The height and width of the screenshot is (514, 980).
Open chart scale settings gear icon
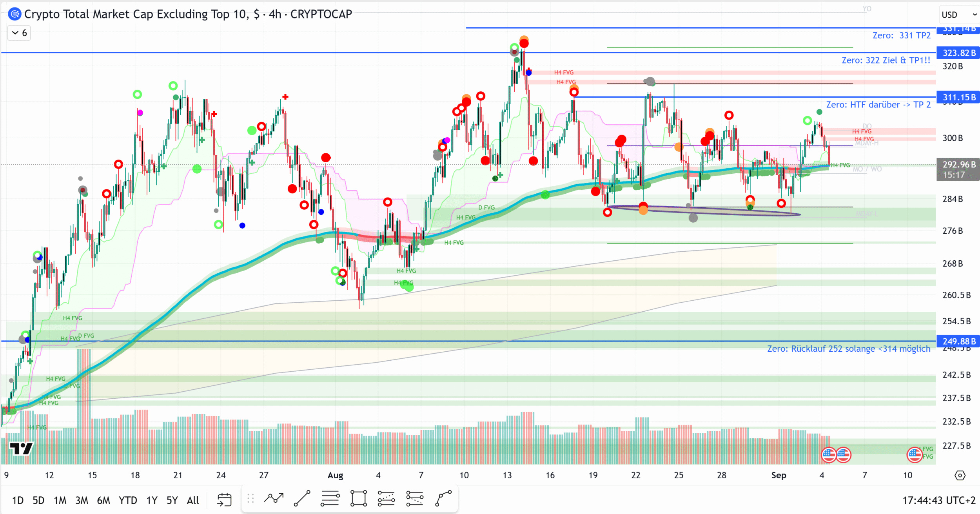pyautogui.click(x=960, y=476)
